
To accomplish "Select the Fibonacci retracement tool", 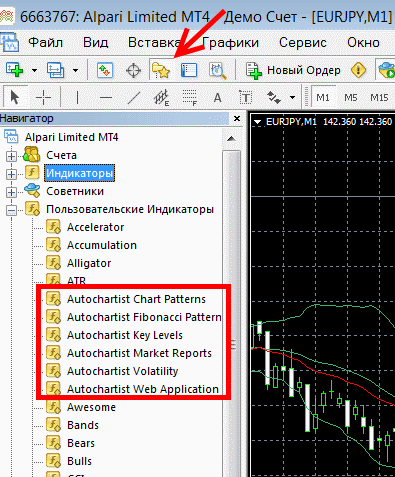I will click(x=190, y=98).
